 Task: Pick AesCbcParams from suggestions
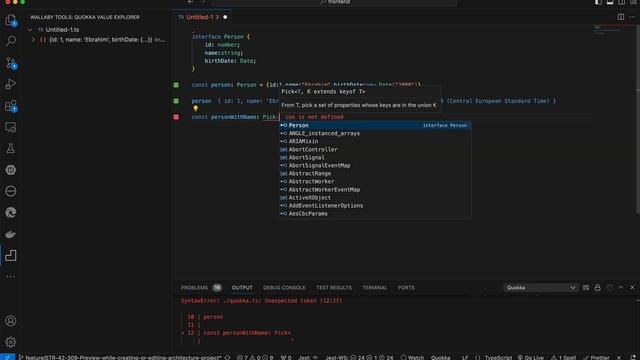(x=375, y=213)
